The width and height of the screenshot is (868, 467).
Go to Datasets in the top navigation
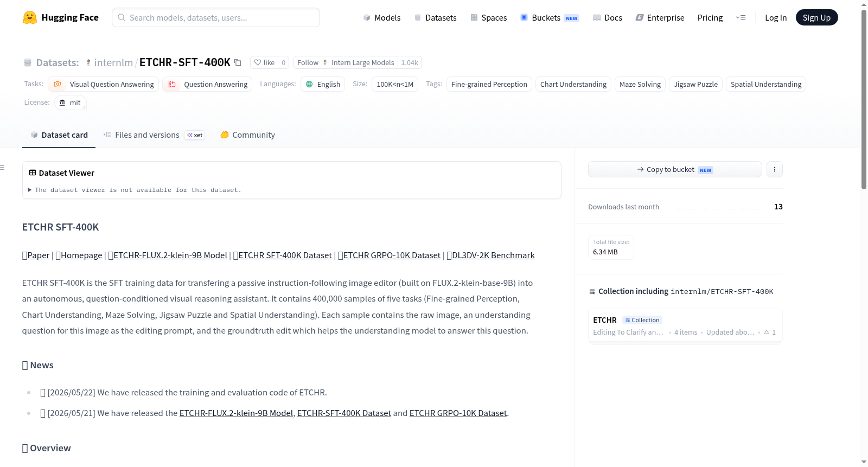(x=436, y=17)
